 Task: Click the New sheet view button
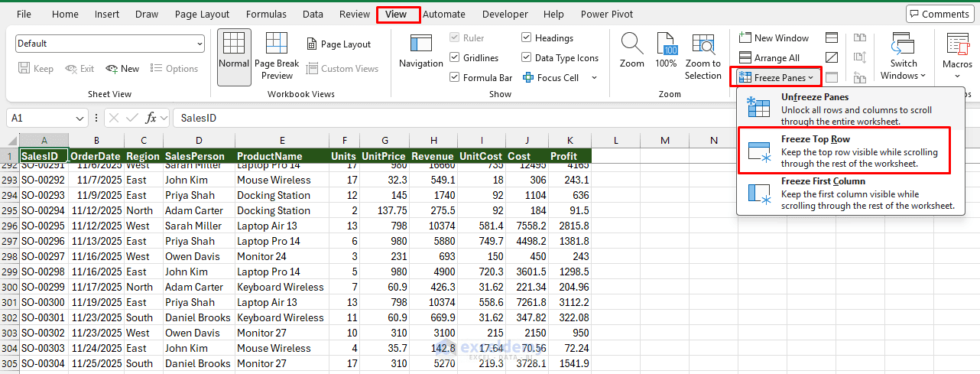123,69
